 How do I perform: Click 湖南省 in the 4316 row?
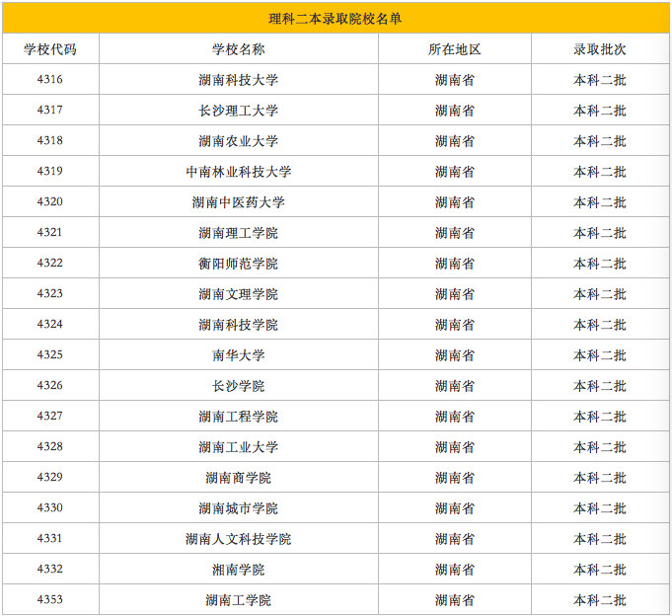click(454, 80)
